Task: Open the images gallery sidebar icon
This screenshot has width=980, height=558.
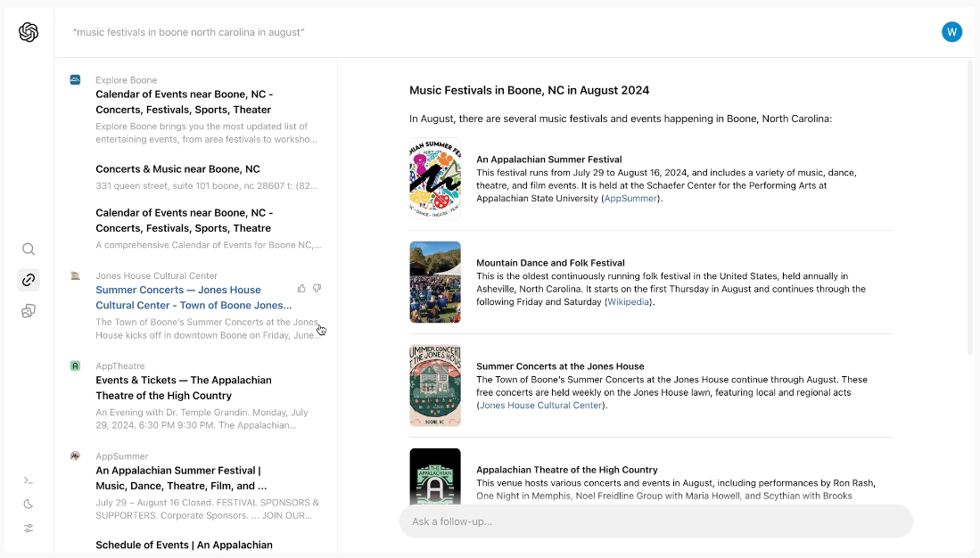Action: [29, 311]
